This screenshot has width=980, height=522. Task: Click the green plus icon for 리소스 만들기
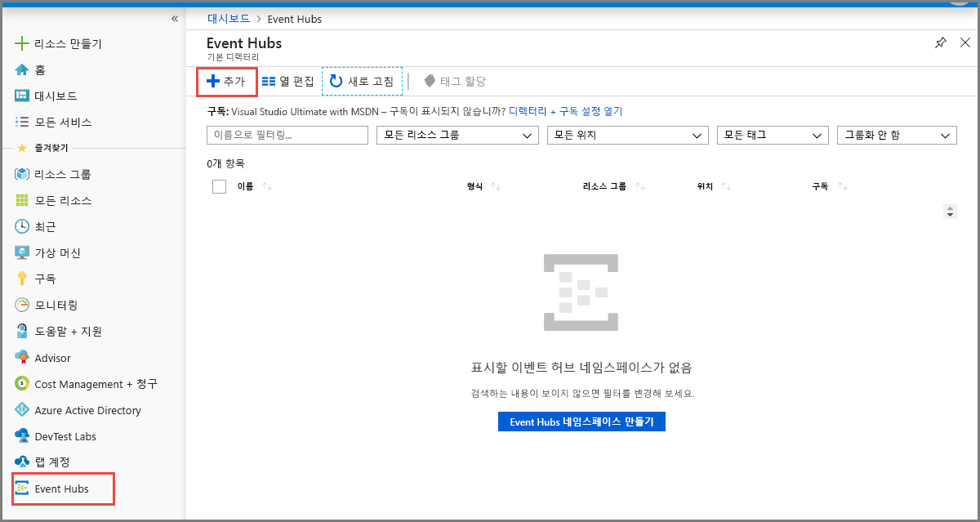tap(22, 43)
